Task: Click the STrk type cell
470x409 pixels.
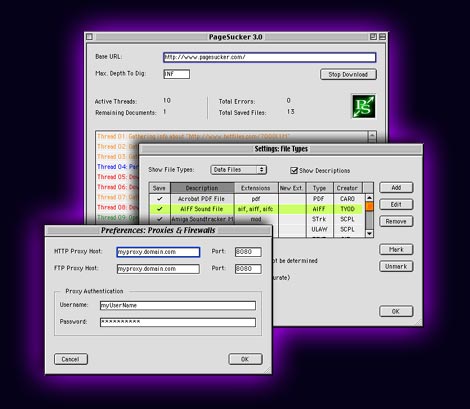Action: 319,219
